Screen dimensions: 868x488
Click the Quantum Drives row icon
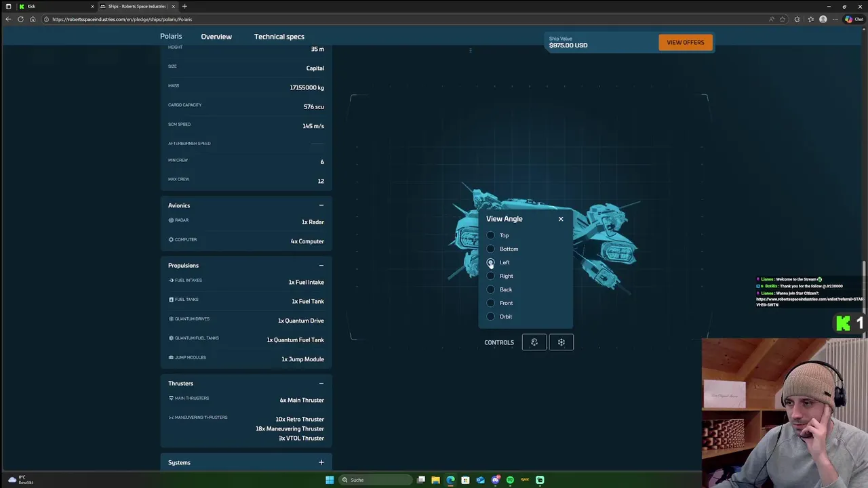(x=171, y=319)
